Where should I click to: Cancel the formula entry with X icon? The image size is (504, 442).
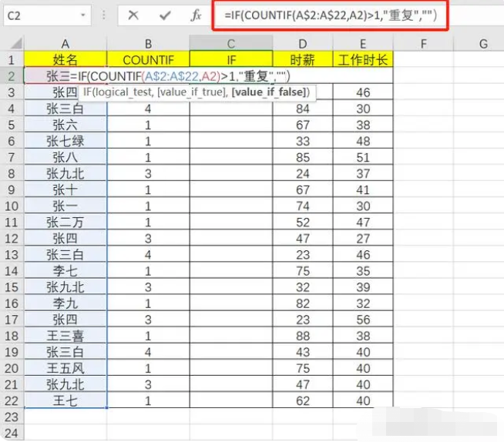point(133,15)
